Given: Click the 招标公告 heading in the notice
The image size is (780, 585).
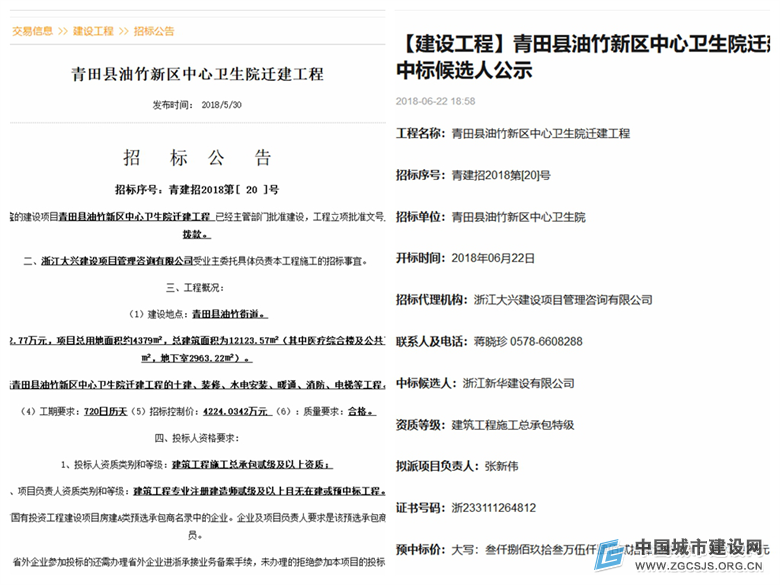Looking at the screenshot, I should (x=197, y=157).
